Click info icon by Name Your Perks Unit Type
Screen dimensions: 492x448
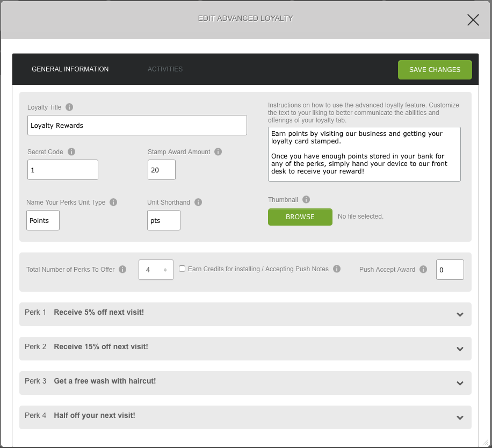coord(113,203)
